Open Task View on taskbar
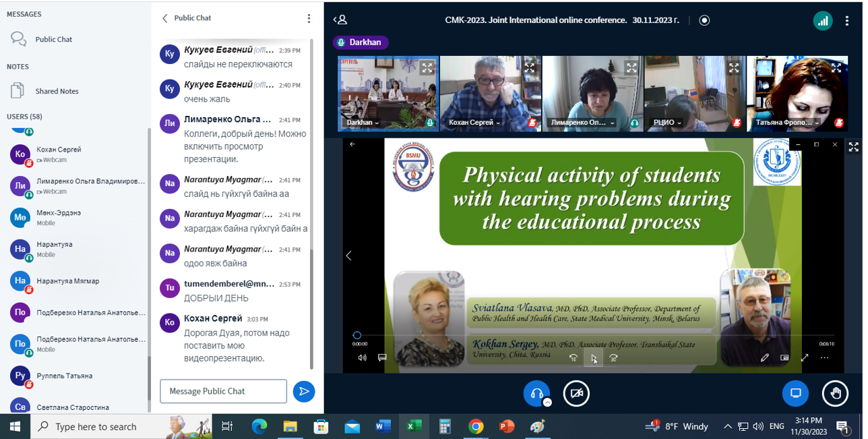The height and width of the screenshot is (439, 868). [x=227, y=426]
